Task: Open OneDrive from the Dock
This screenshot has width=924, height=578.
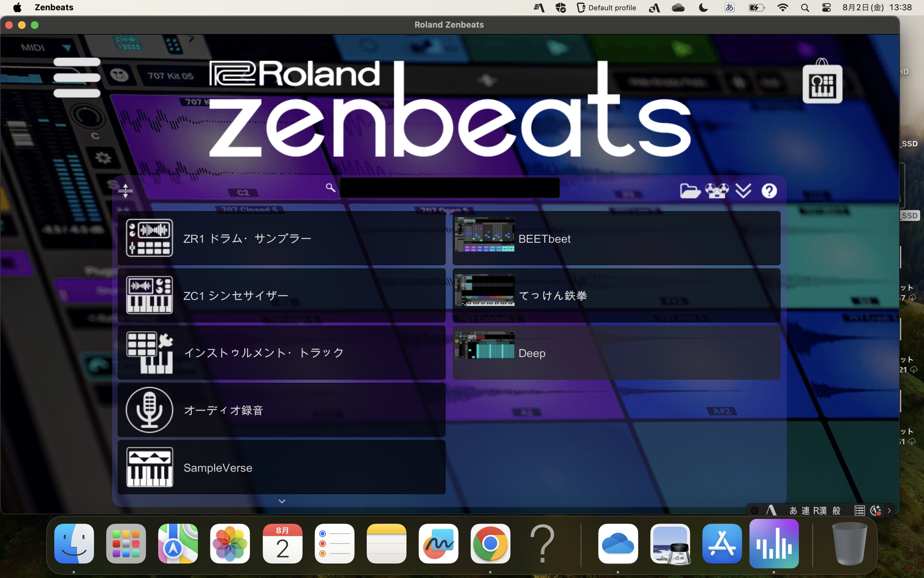Action: point(618,543)
